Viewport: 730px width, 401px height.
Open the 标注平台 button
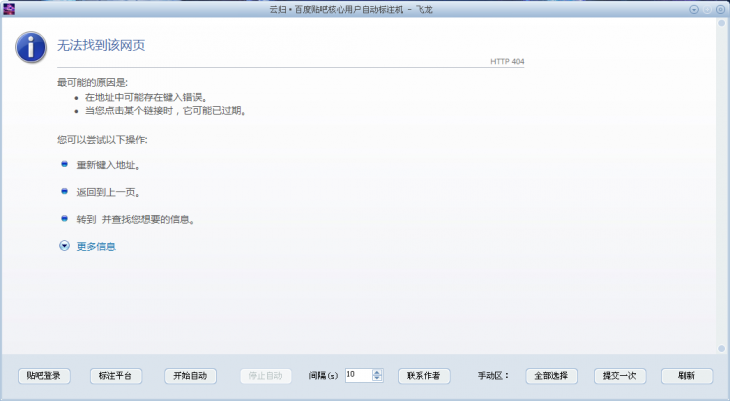(115, 376)
